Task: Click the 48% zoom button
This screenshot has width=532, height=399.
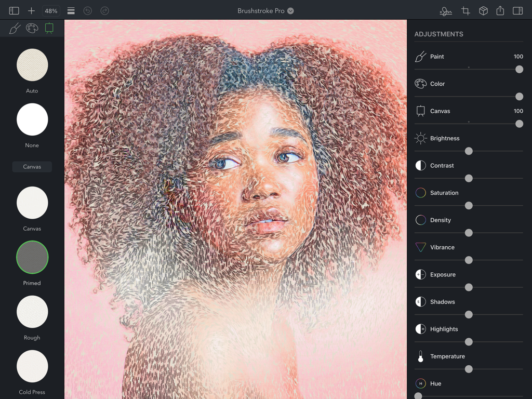Action: (50, 10)
